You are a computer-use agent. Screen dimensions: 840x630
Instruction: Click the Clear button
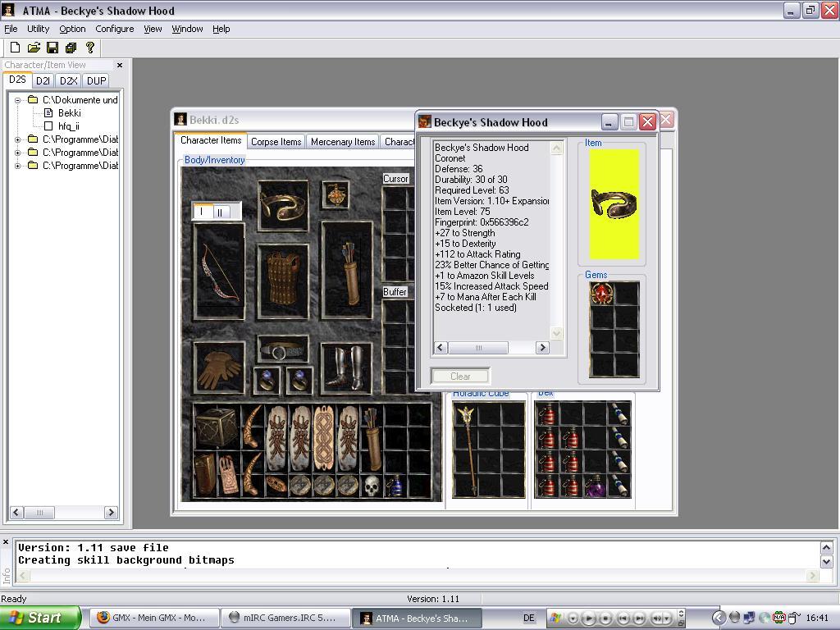point(460,377)
